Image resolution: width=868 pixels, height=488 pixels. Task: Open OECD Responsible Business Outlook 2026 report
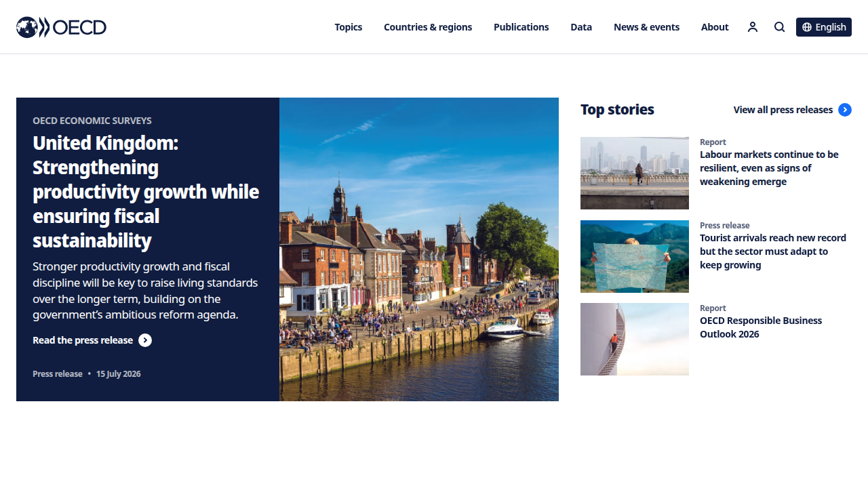(761, 327)
